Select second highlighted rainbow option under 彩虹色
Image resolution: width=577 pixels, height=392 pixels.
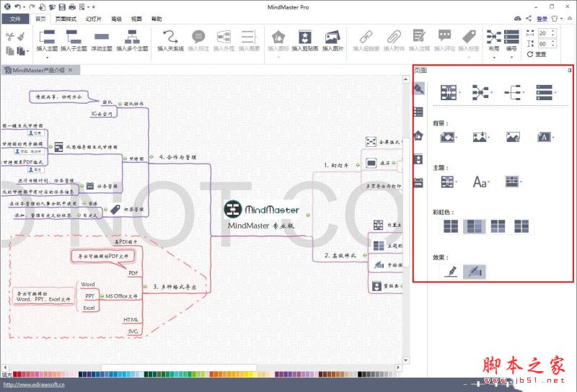click(x=474, y=226)
